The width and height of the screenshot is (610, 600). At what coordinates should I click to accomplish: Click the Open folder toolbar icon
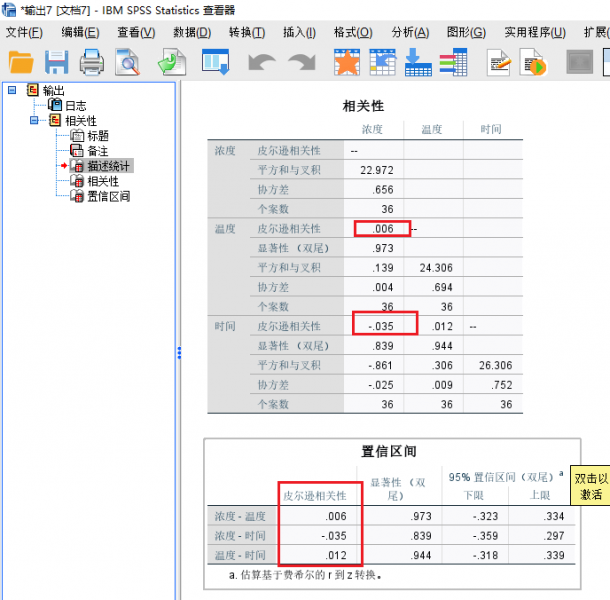21,62
